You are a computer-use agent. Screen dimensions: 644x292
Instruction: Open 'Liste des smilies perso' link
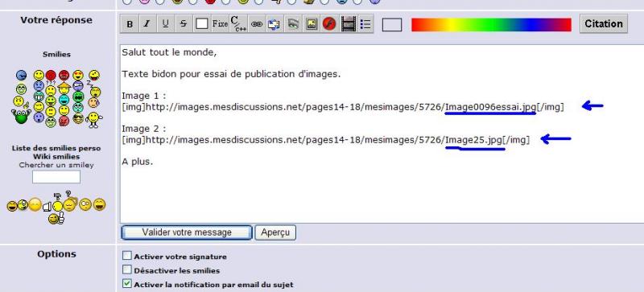[x=56, y=148]
